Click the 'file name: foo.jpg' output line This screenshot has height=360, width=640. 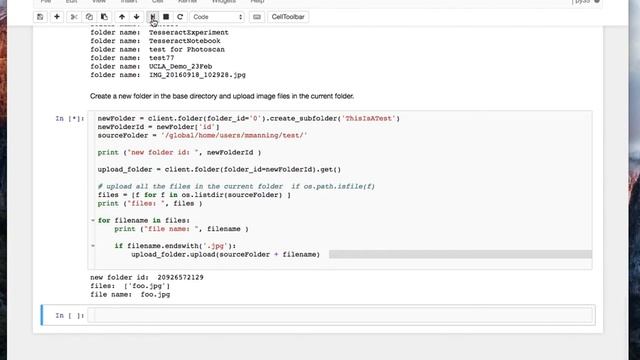(x=130, y=294)
